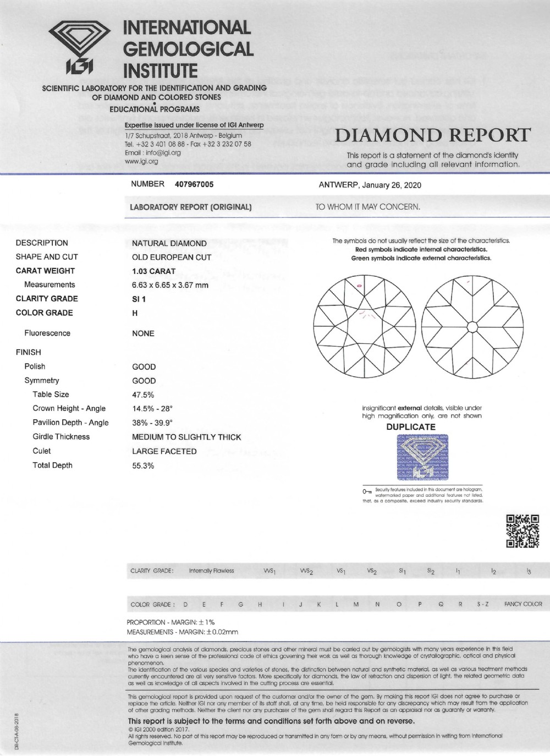Screen dimensions: 550x756
Task: Click MEDIUM TO SLIGHTLY THICK girdle value
Action: [x=186, y=437]
